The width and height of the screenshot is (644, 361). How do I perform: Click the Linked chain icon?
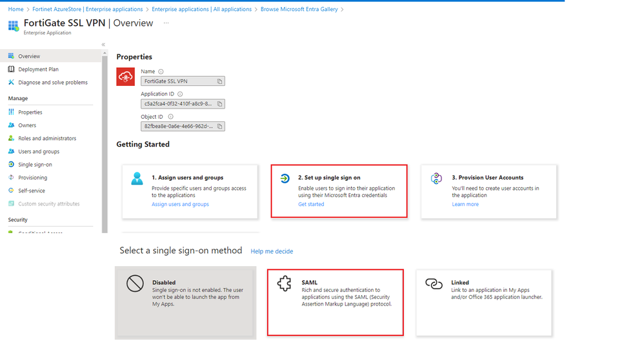tap(434, 284)
